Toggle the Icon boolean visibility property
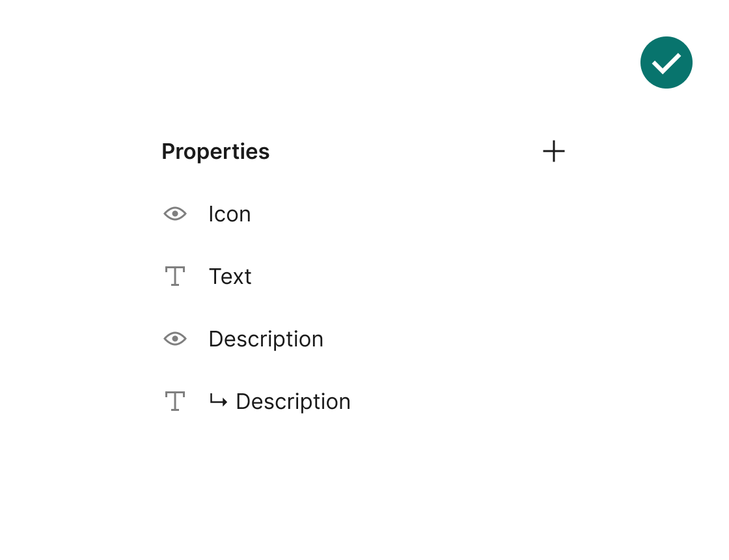 [175, 214]
